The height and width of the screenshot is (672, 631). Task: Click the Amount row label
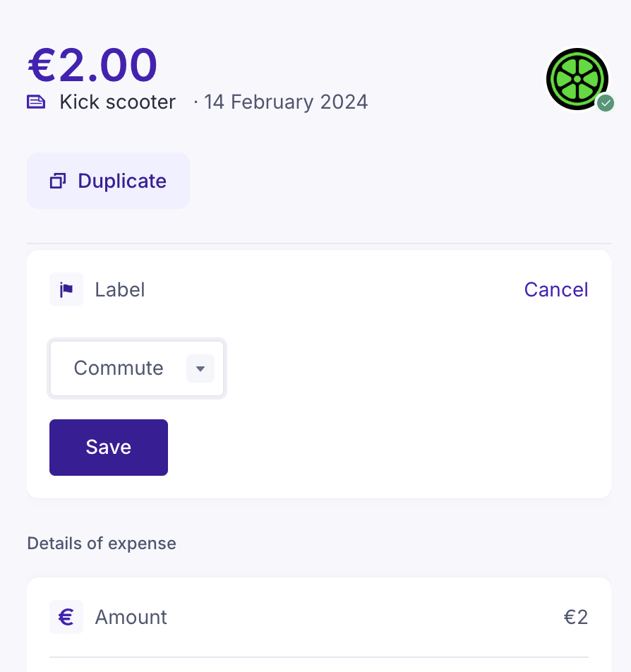coord(131,617)
